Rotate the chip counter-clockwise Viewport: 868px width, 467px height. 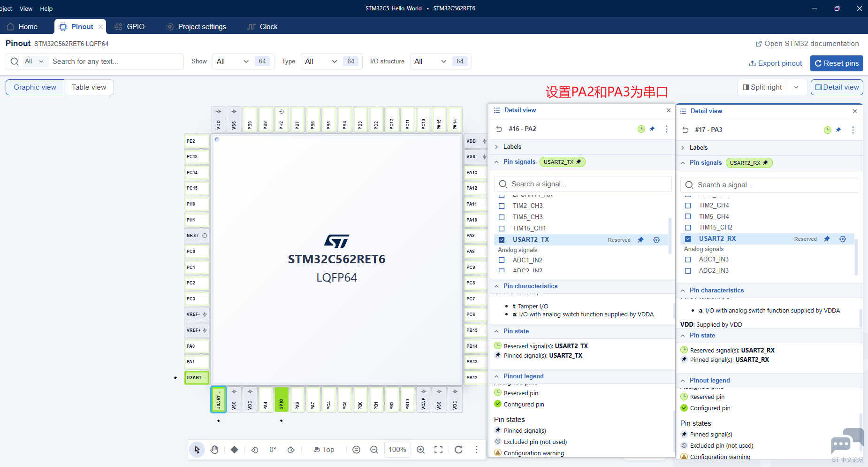point(255,450)
